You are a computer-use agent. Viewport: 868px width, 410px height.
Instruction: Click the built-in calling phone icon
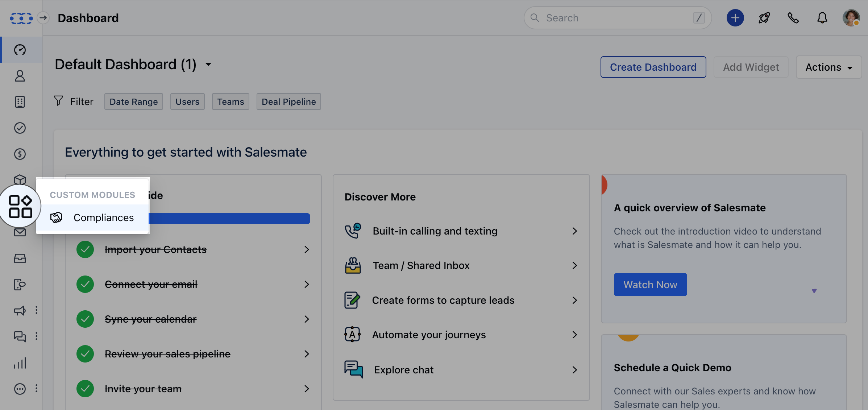tap(353, 231)
